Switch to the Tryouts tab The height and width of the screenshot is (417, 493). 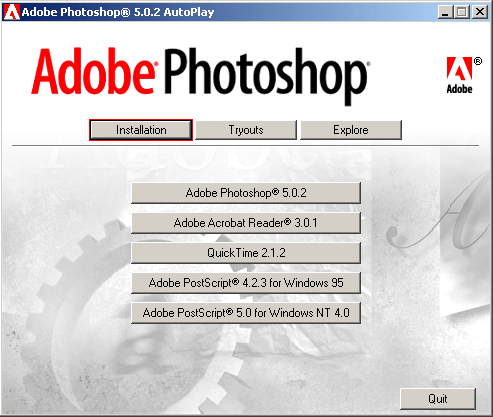point(246,130)
